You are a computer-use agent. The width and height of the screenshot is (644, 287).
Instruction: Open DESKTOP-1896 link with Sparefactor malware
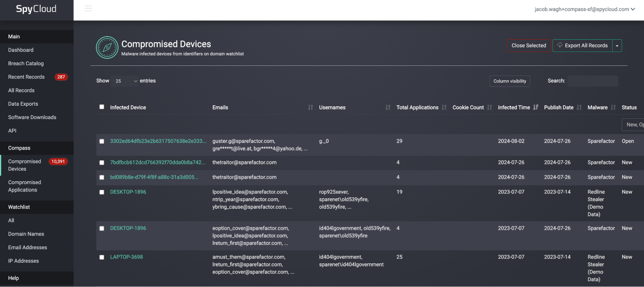(128, 228)
